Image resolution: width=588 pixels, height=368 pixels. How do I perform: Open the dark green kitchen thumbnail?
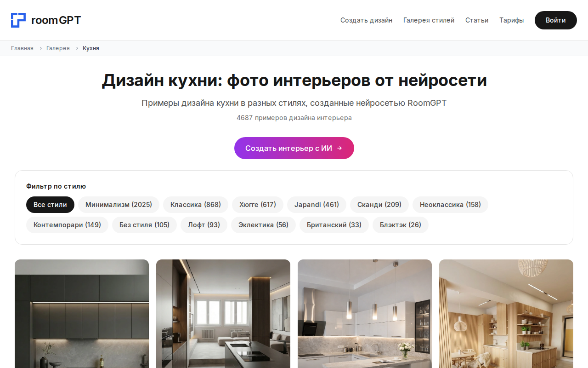click(x=82, y=313)
